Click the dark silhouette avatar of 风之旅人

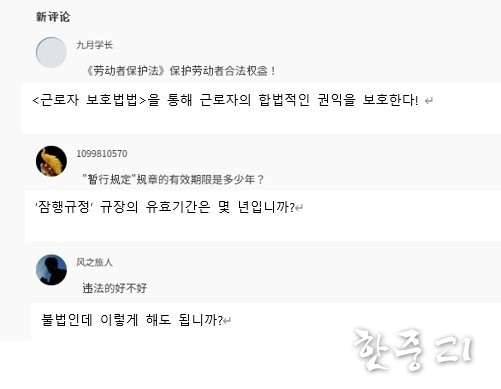pos(51,270)
